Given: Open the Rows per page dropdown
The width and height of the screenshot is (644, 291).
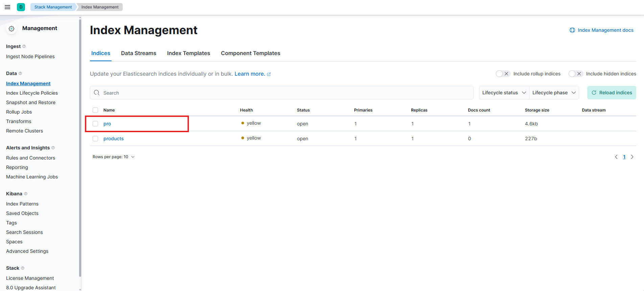Looking at the screenshot, I should (114, 157).
